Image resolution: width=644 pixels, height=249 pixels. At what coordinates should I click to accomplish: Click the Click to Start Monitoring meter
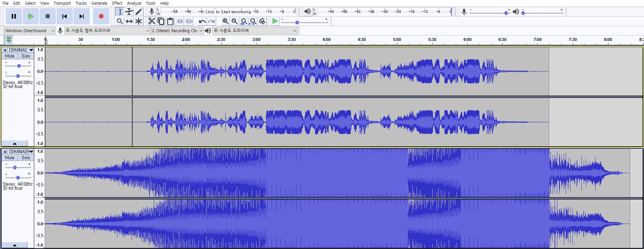coord(228,12)
